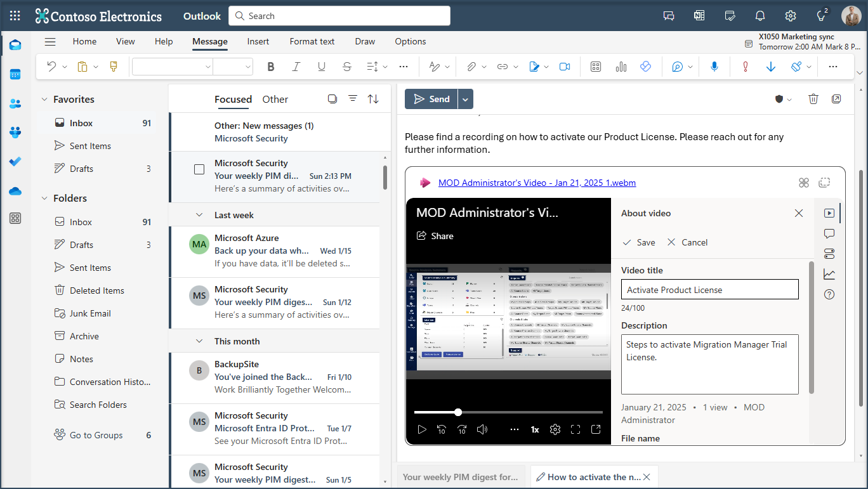The height and width of the screenshot is (489, 868).
Task: Switch to the Other inbox tab
Action: (275, 99)
